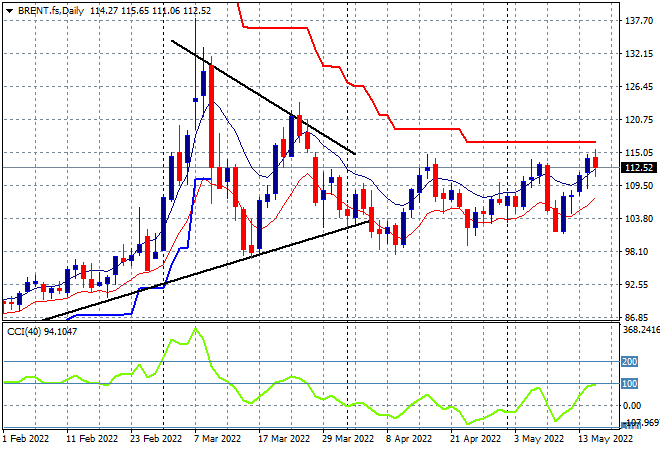Select the BRENT.fs,Daily chart title

(51, 11)
